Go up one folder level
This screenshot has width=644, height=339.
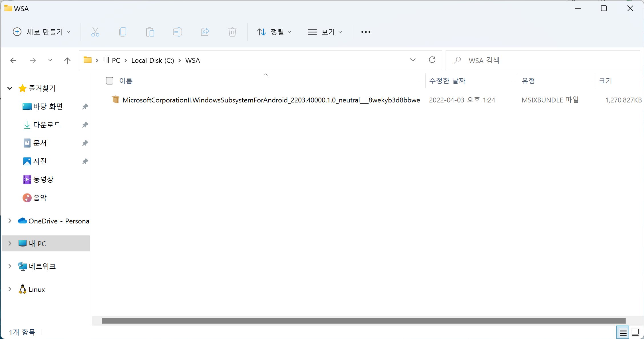(67, 60)
